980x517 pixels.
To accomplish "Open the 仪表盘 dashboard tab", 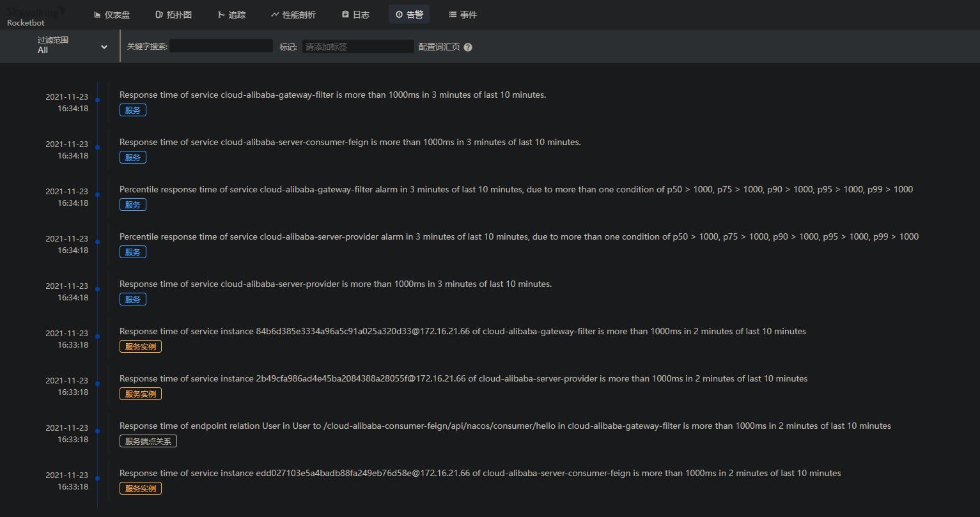I will click(112, 15).
